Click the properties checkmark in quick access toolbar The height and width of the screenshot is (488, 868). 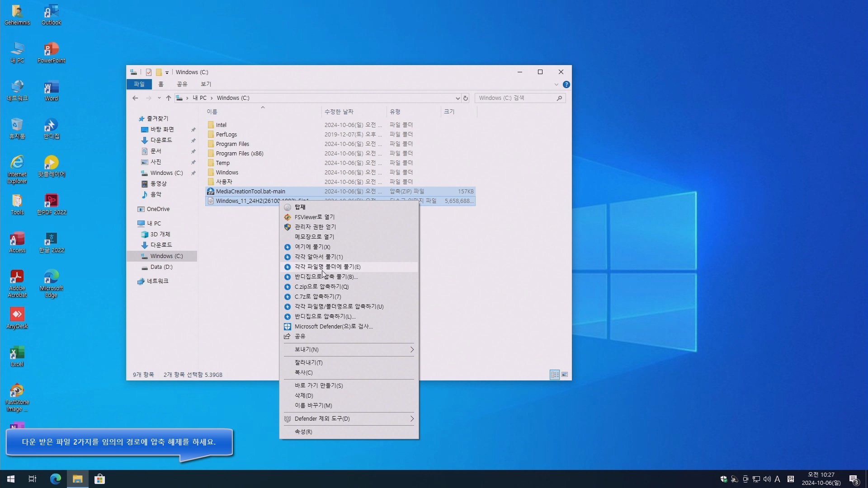[149, 72]
